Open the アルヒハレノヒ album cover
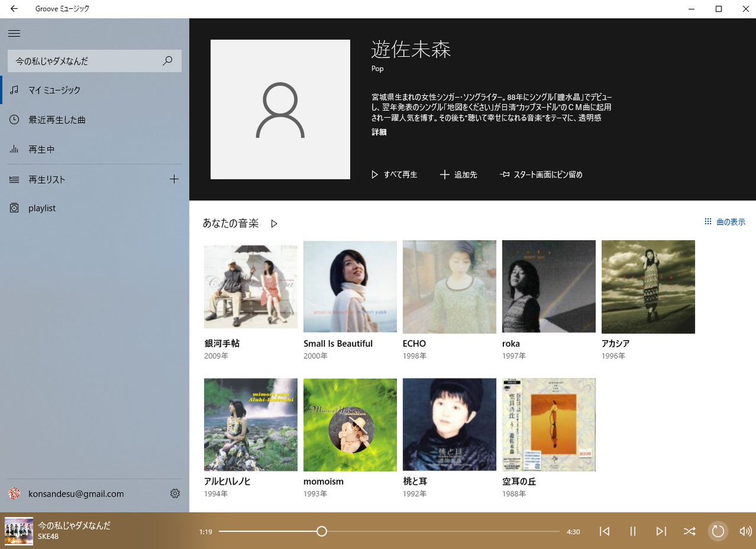The width and height of the screenshot is (756, 549). [x=251, y=425]
